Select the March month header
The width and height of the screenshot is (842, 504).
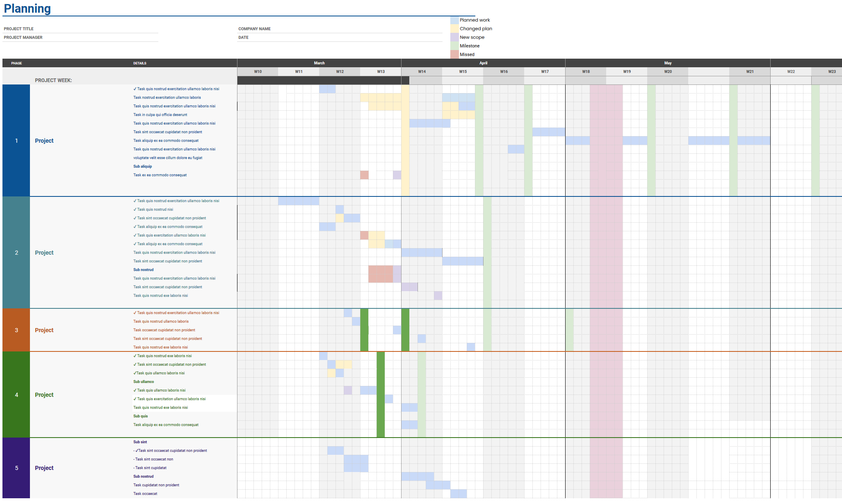319,63
